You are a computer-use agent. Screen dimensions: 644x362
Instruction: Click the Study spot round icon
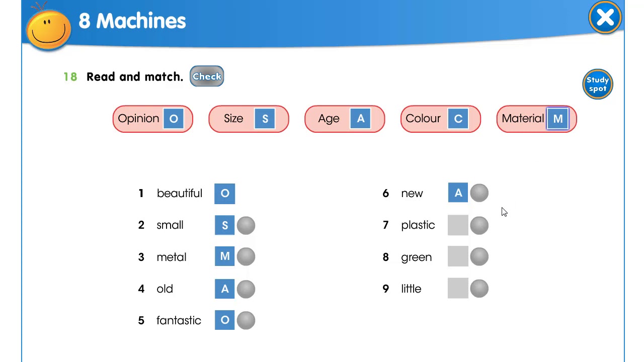point(598,84)
